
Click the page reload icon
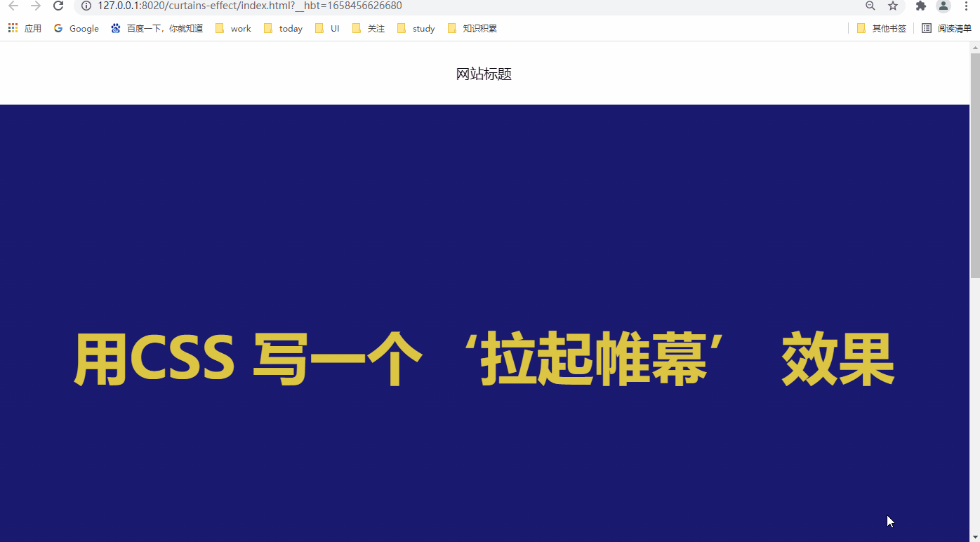[x=58, y=6]
